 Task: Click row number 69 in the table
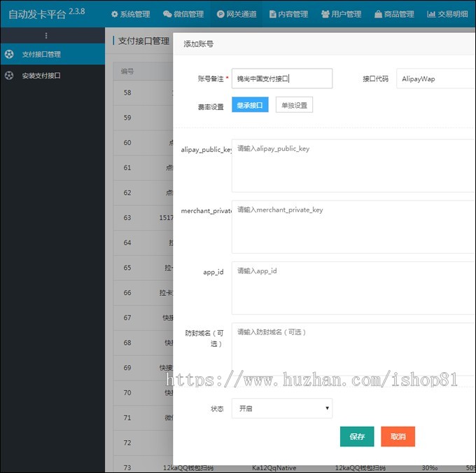(127, 367)
